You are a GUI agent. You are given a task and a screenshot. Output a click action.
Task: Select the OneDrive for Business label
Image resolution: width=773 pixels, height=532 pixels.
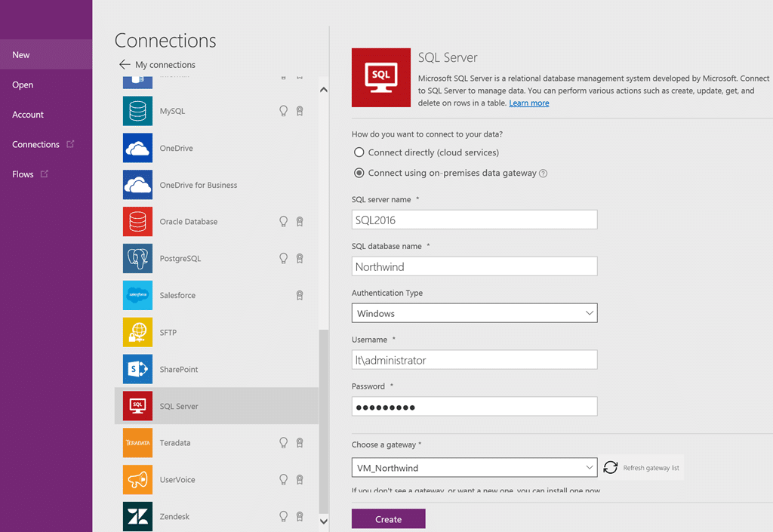pyautogui.click(x=199, y=185)
